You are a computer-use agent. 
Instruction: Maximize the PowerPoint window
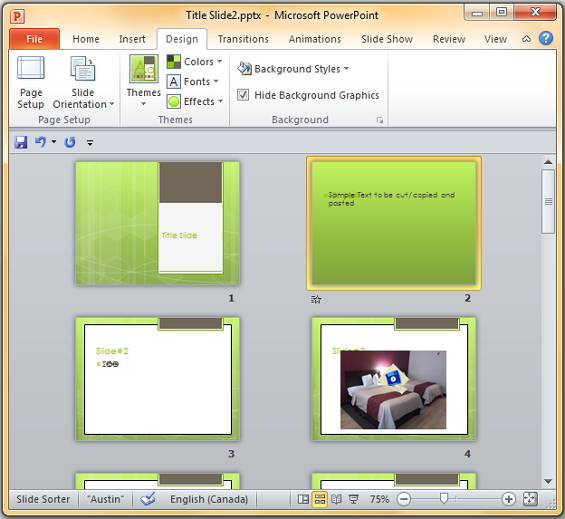pyautogui.click(x=502, y=13)
